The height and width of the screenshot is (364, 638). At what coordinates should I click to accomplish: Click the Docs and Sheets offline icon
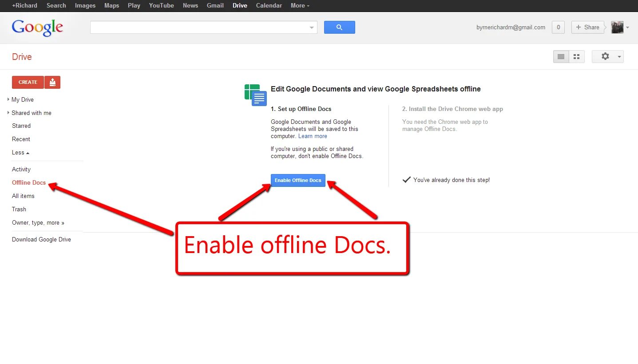[255, 95]
